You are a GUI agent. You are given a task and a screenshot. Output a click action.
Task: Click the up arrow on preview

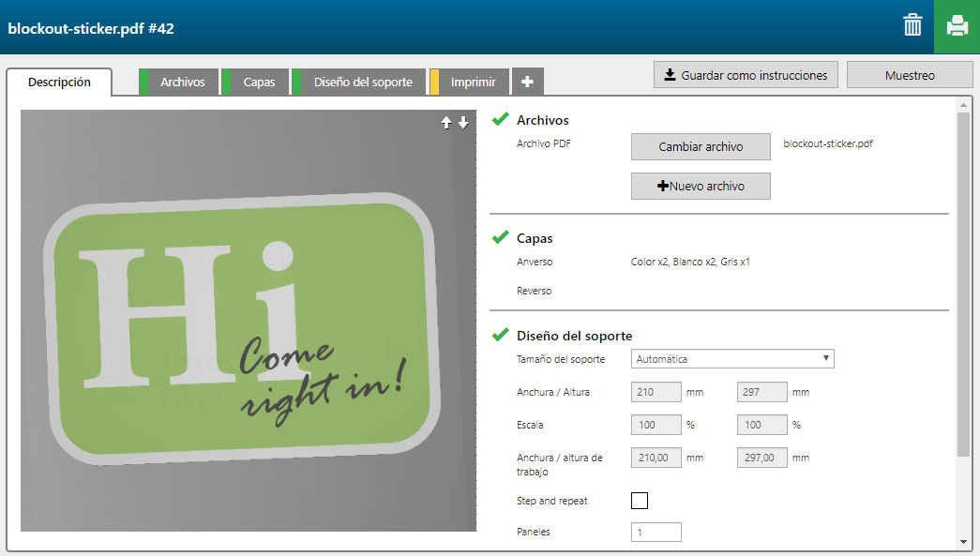tap(447, 123)
